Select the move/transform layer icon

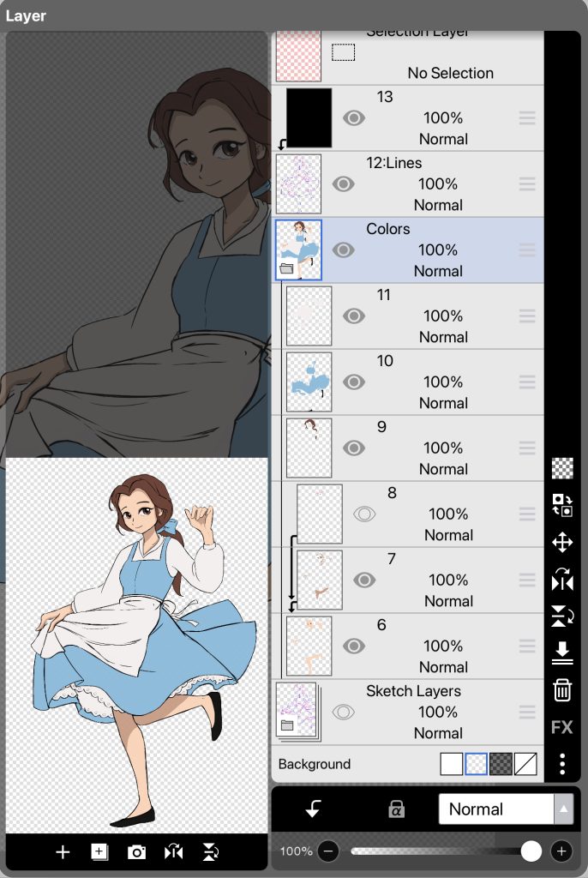[x=562, y=542]
